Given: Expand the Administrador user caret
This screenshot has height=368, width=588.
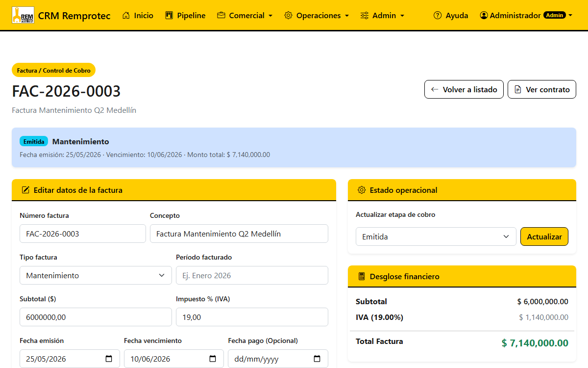Looking at the screenshot, I should click(x=570, y=16).
